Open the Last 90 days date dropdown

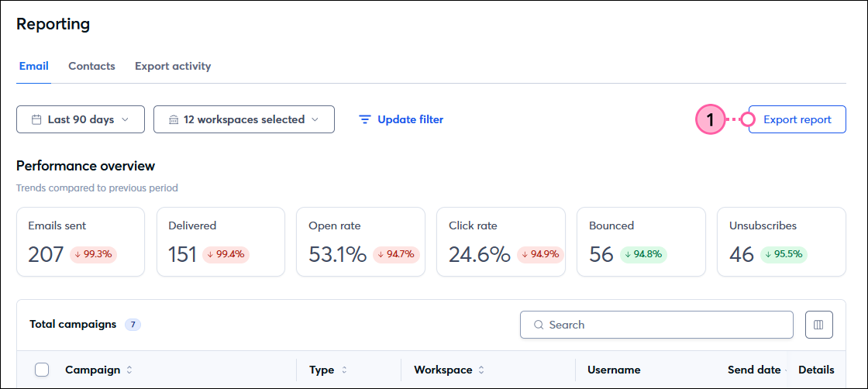(x=81, y=119)
